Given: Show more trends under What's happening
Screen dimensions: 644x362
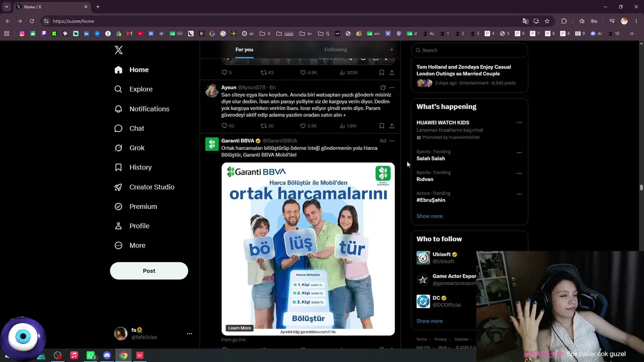Looking at the screenshot, I should (x=430, y=216).
